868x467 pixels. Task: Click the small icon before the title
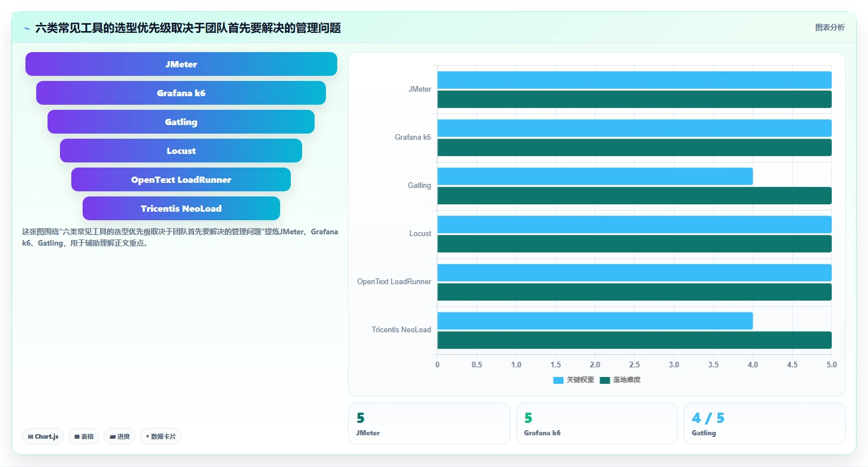pyautogui.click(x=27, y=28)
